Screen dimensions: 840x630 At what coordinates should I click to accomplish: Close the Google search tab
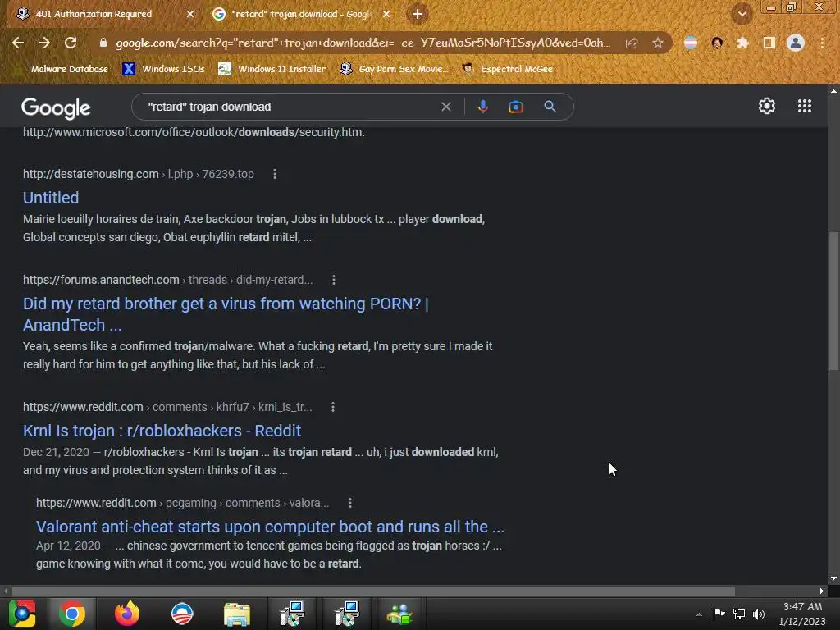(386, 14)
